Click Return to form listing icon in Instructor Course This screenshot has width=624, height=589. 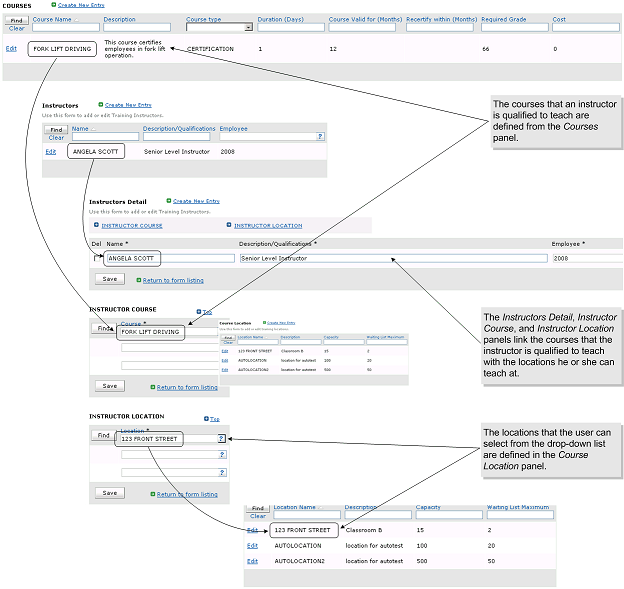[153, 387]
